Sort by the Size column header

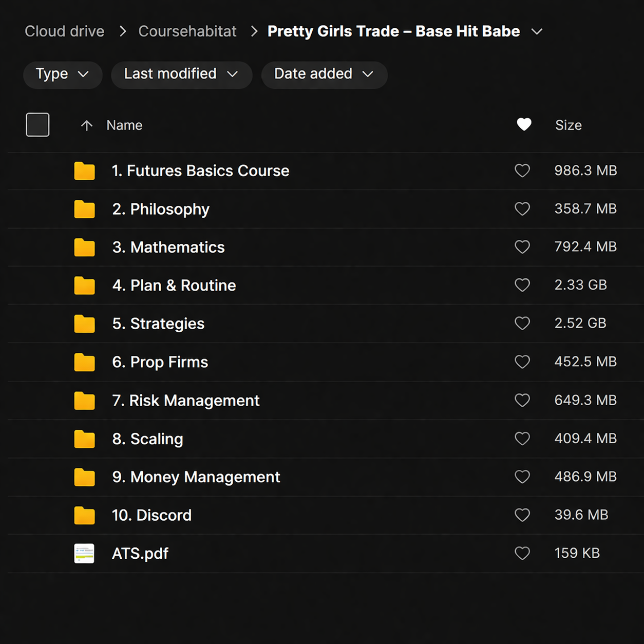pos(568,125)
